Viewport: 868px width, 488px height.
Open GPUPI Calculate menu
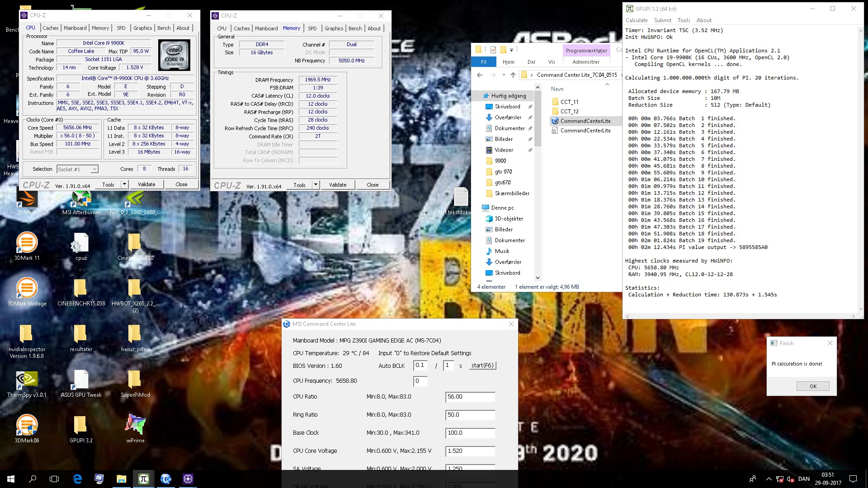(x=637, y=20)
